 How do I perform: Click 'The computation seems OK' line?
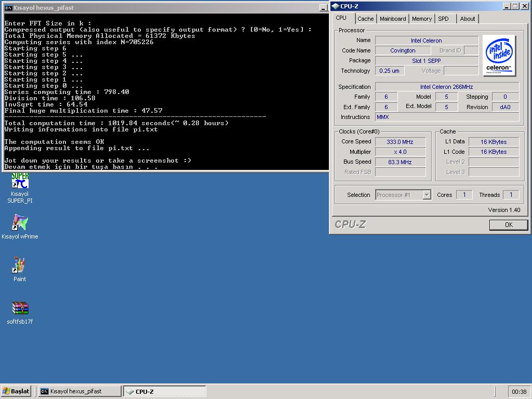pyautogui.click(x=54, y=142)
